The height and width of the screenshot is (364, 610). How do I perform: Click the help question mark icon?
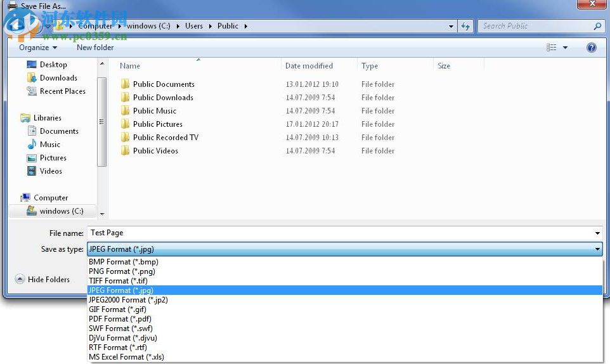(592, 48)
